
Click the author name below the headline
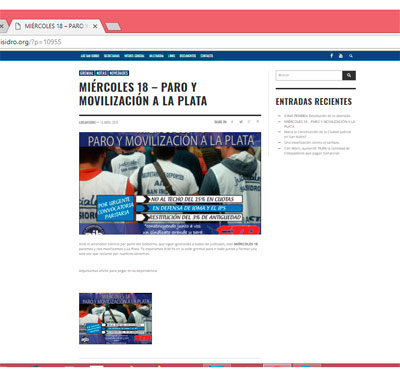coord(87,122)
